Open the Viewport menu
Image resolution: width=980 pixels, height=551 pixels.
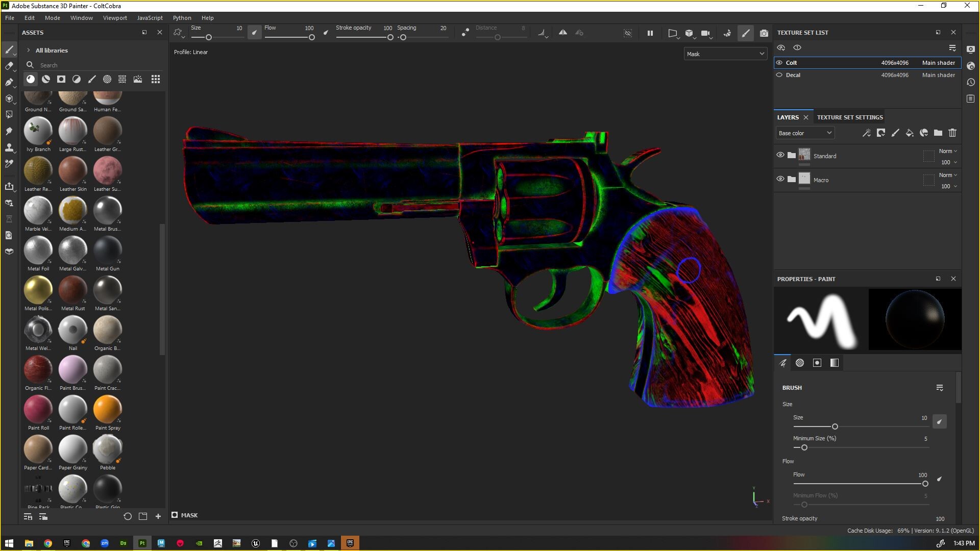(114, 18)
